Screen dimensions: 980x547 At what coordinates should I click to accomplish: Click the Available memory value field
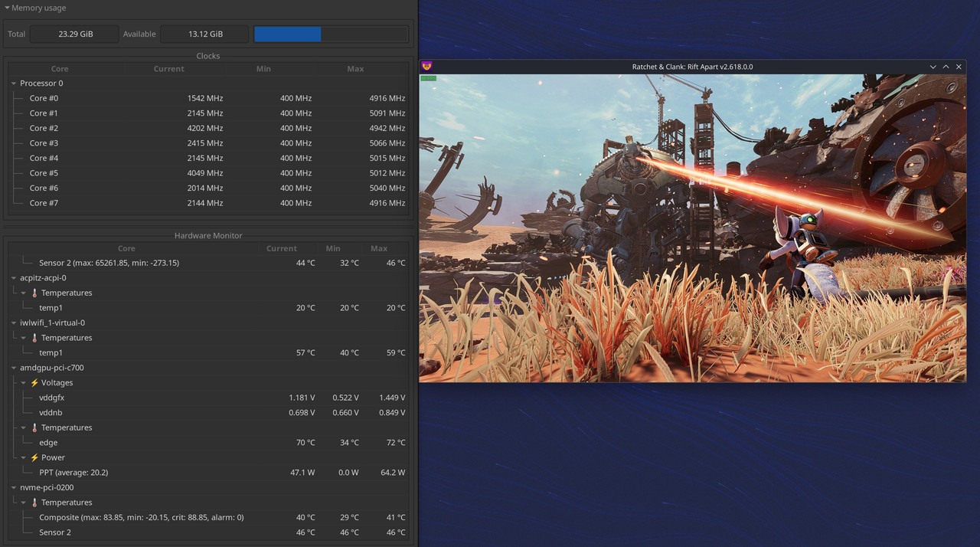(x=205, y=34)
